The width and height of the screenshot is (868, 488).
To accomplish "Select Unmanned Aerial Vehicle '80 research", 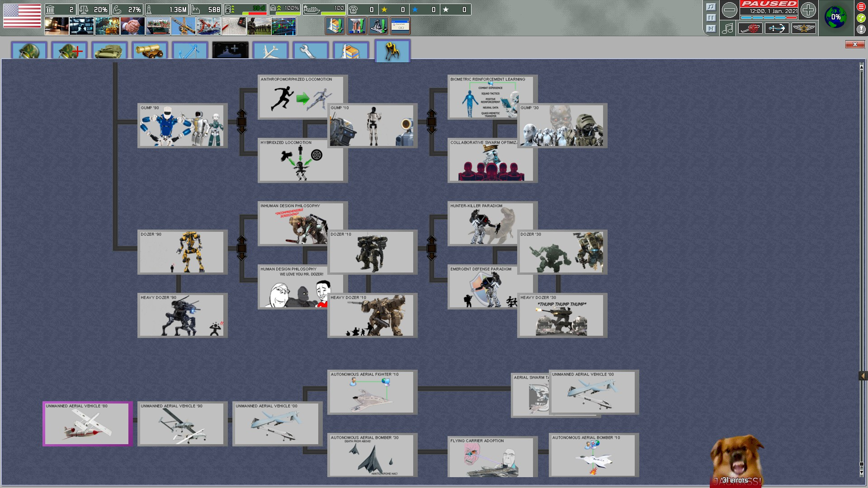I will coord(87,424).
